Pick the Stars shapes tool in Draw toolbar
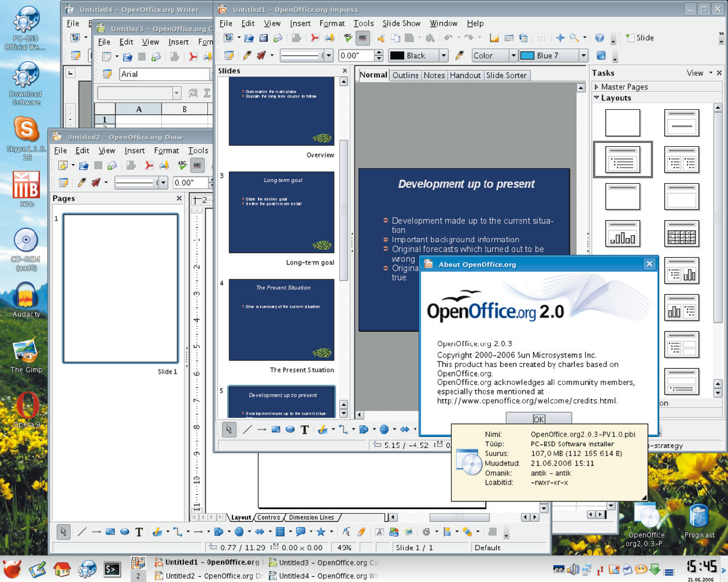Screen dimensions: 728x582 pyautogui.click(x=321, y=532)
